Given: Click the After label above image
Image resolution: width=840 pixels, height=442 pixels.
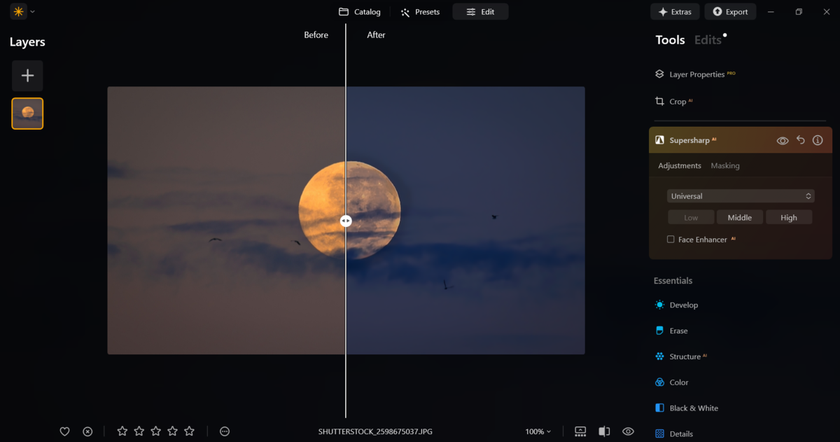Looking at the screenshot, I should pyautogui.click(x=376, y=35).
